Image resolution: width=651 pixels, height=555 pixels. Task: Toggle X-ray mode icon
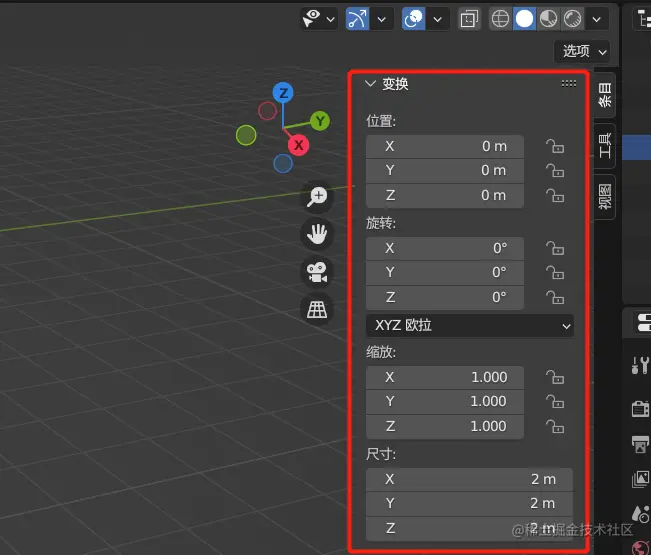[x=469, y=19]
